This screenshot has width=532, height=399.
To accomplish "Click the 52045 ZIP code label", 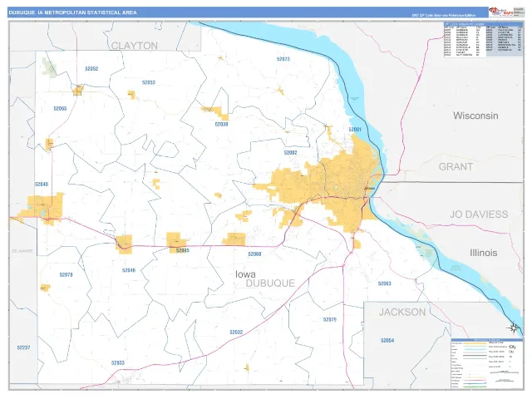I will (x=183, y=251).
